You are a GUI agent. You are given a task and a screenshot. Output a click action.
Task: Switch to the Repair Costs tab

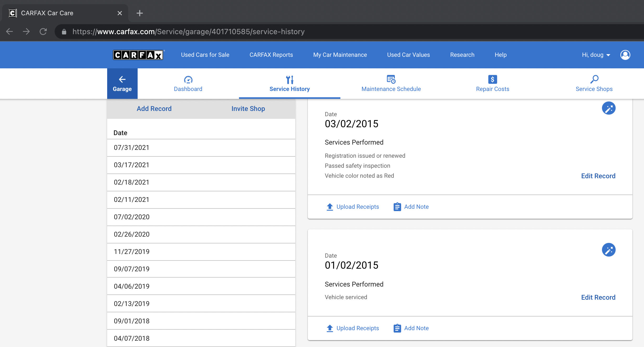tap(492, 84)
